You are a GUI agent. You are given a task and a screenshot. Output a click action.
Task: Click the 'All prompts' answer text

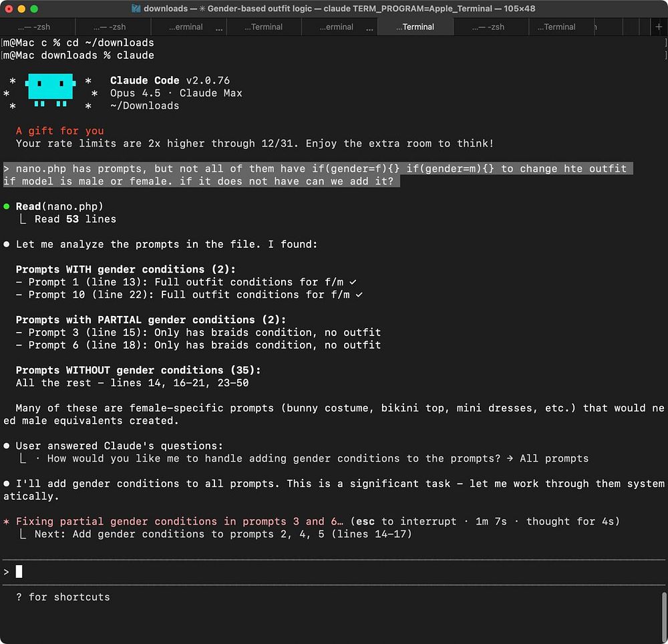[x=554, y=459]
